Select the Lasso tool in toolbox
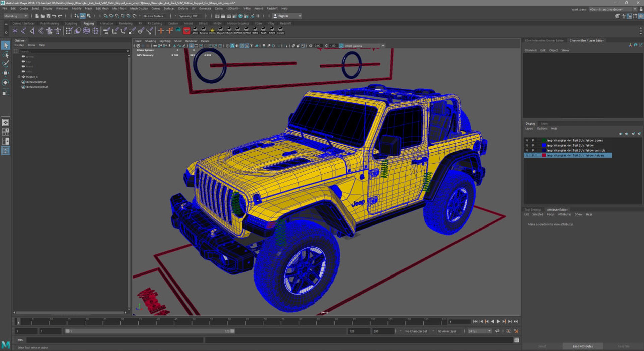 point(6,54)
